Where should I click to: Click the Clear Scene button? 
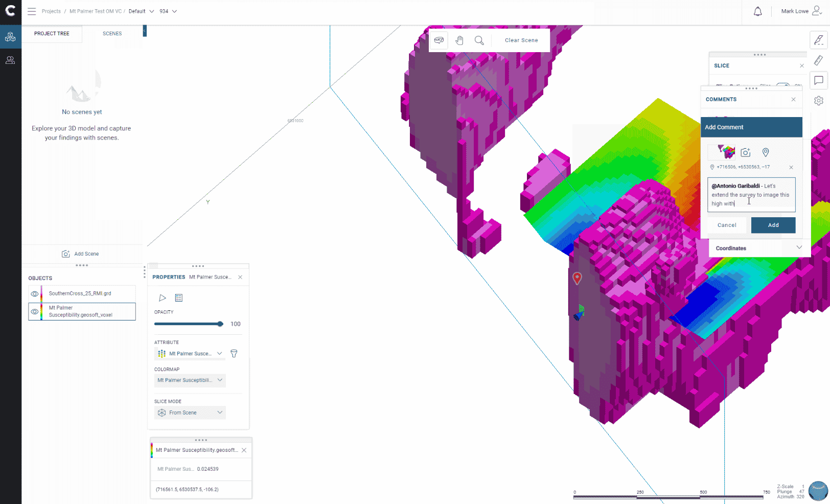[x=521, y=40]
